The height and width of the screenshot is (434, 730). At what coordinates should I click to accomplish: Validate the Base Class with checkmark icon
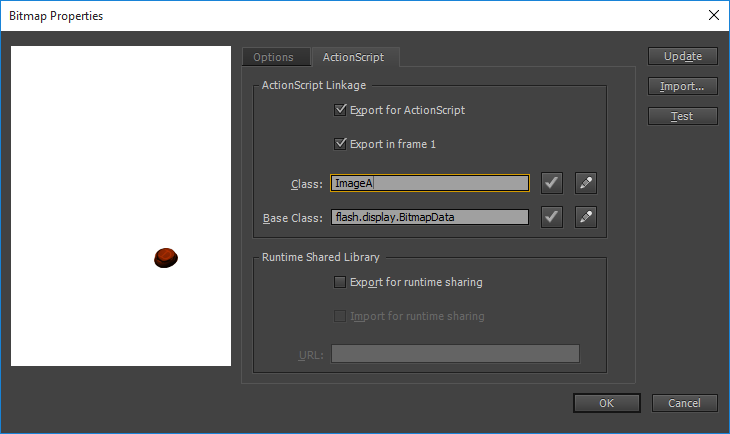552,217
